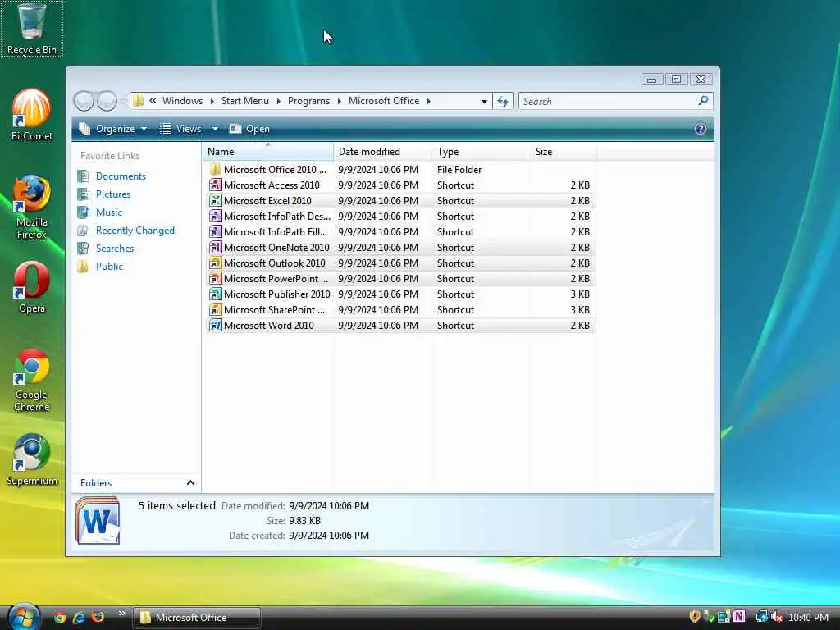Select the Microsoft InfoPath Filler shortcut icon
The height and width of the screenshot is (630, 840).
(216, 232)
